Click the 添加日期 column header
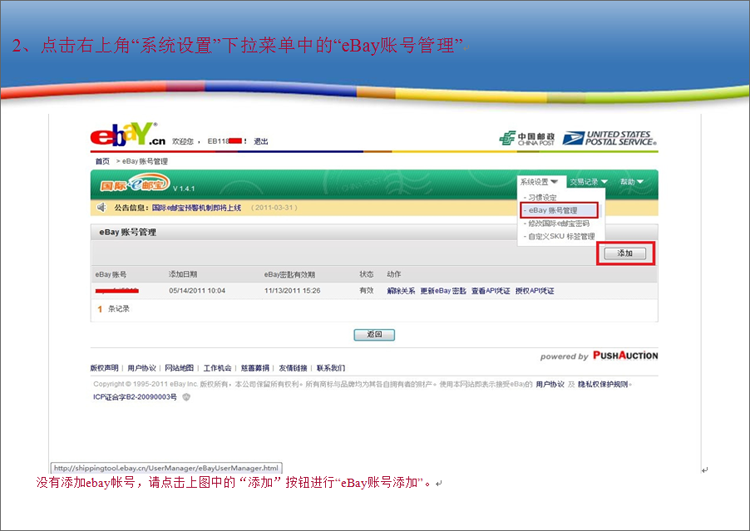 pyautogui.click(x=183, y=274)
